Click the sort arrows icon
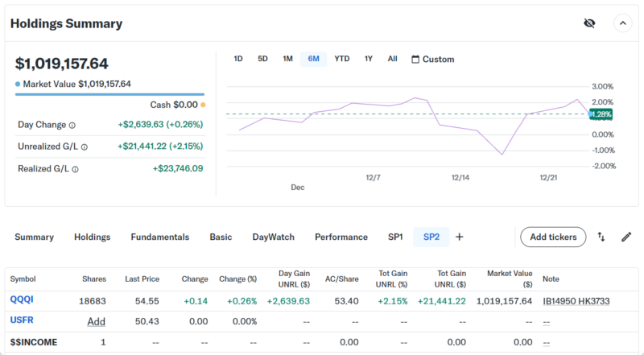The width and height of the screenshot is (644, 355). [x=601, y=237]
